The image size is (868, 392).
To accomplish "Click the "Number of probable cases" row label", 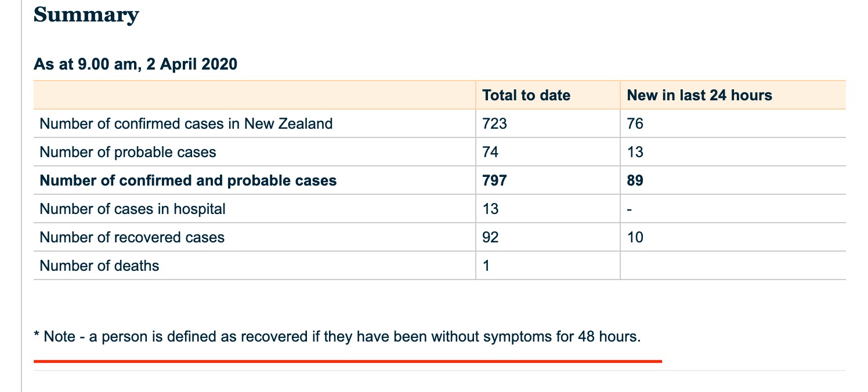I will tap(128, 152).
